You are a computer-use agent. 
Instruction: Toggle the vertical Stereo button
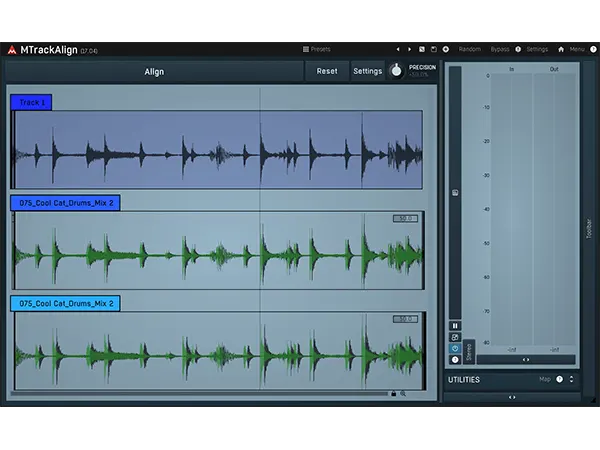pos(469,352)
